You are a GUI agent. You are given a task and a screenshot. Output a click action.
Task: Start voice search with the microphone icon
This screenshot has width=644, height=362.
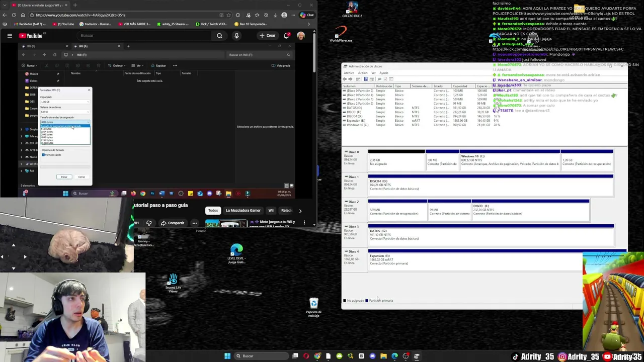236,36
